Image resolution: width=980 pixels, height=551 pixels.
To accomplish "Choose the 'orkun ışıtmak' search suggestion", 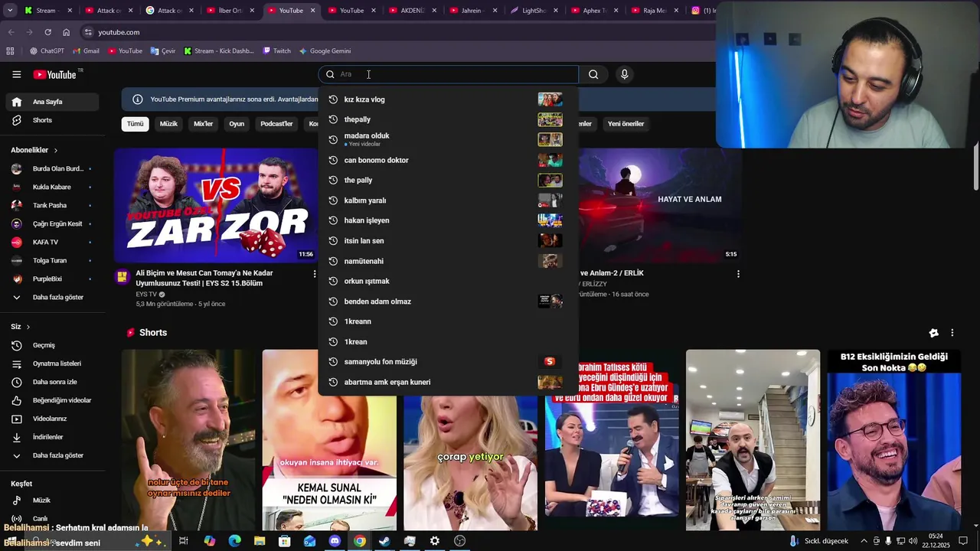I will [x=448, y=281].
